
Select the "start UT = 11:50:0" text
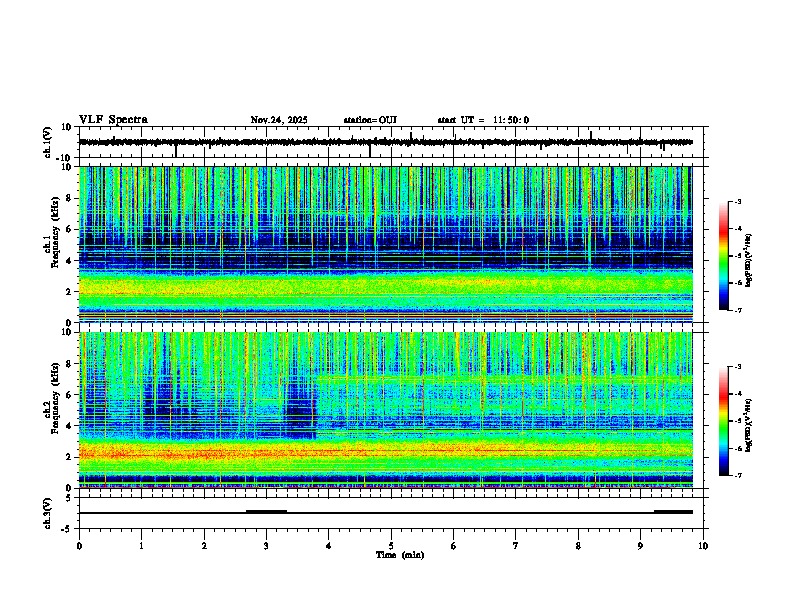tap(483, 120)
